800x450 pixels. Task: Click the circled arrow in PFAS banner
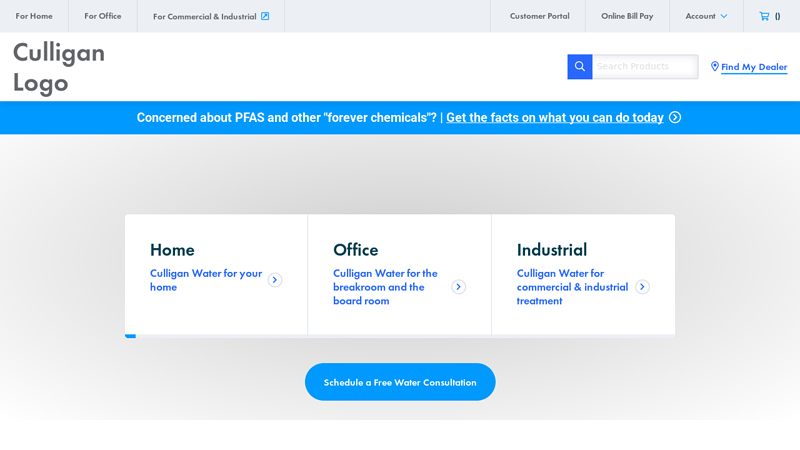pyautogui.click(x=675, y=118)
